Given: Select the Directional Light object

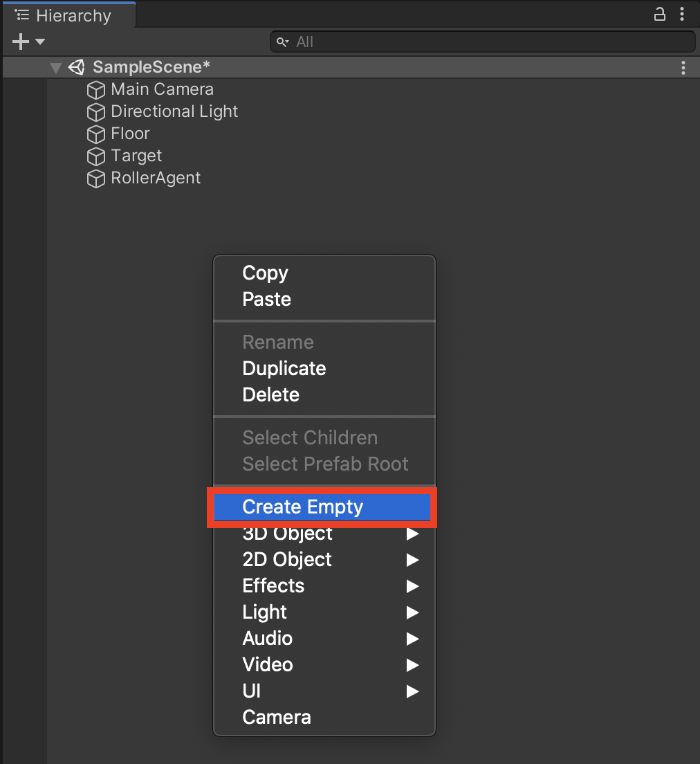Looking at the screenshot, I should [x=174, y=111].
